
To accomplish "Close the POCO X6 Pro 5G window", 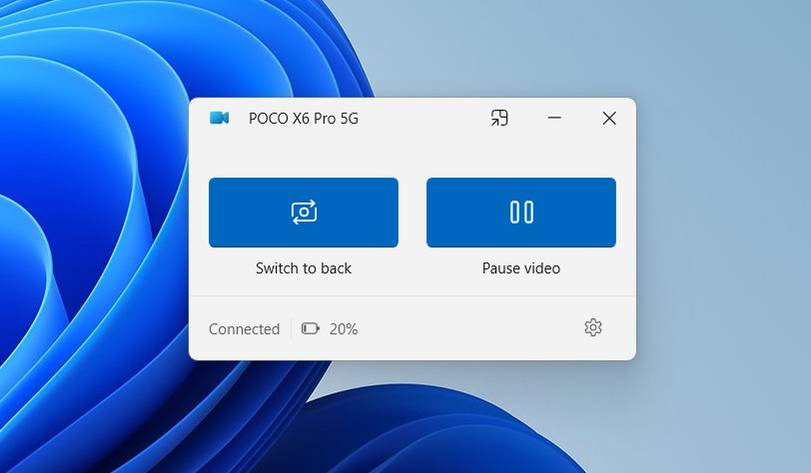I will (x=609, y=118).
